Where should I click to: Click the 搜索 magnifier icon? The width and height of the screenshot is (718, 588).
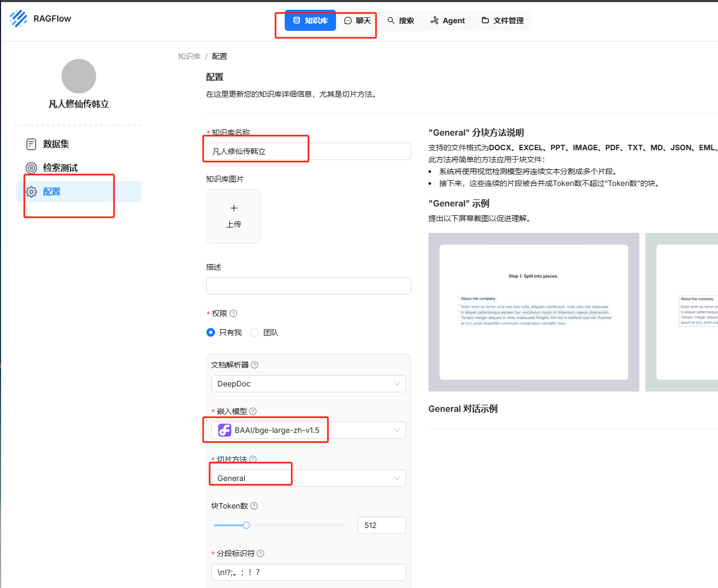391,21
